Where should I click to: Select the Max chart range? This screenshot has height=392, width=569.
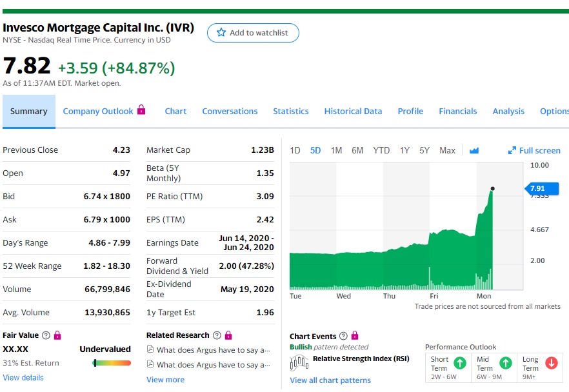click(x=448, y=150)
